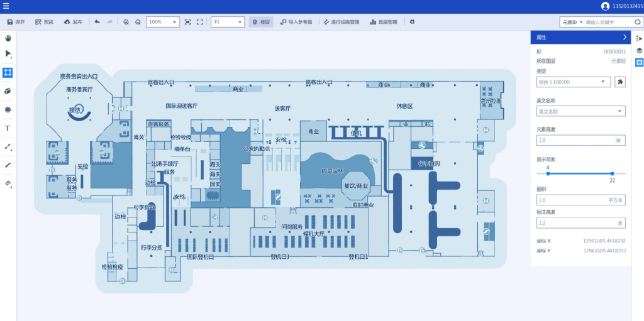Select the arrow pointer tool
Image resolution: width=644 pixels, height=321 pixels.
coord(8,54)
